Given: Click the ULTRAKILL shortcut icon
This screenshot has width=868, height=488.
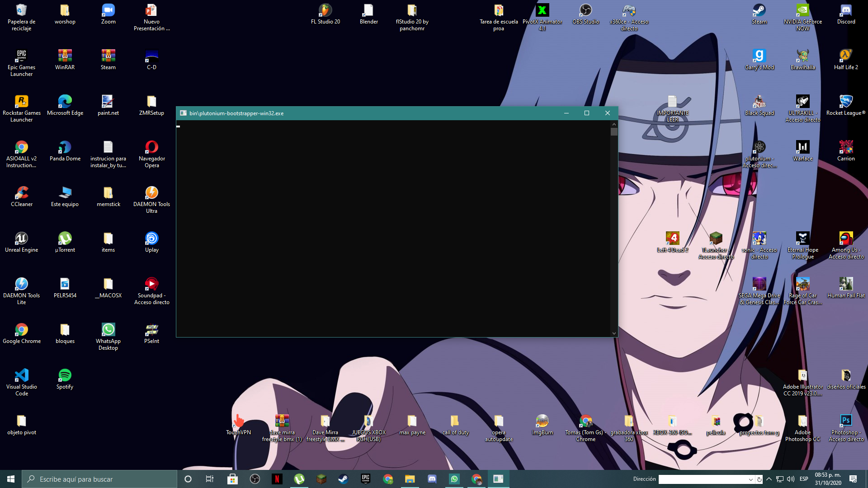Looking at the screenshot, I should 802,108.
